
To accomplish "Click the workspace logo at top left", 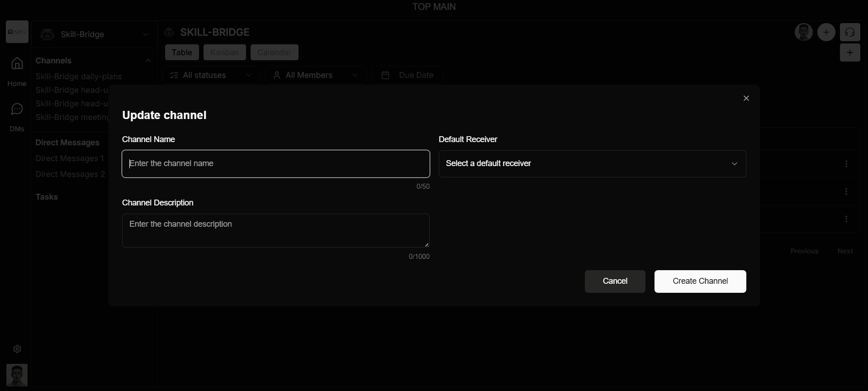I will click(x=17, y=32).
